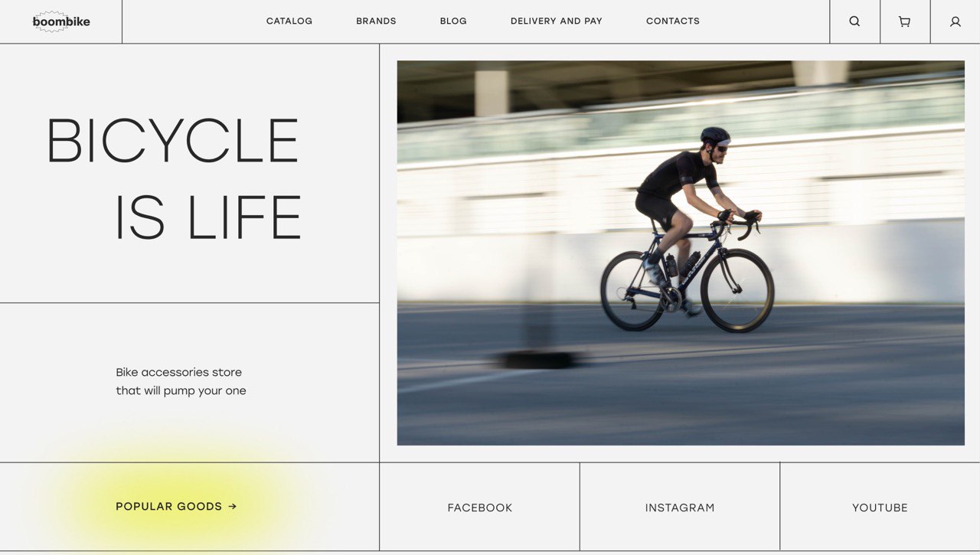
Task: Open Delivery and Pay page
Action: pos(557,21)
